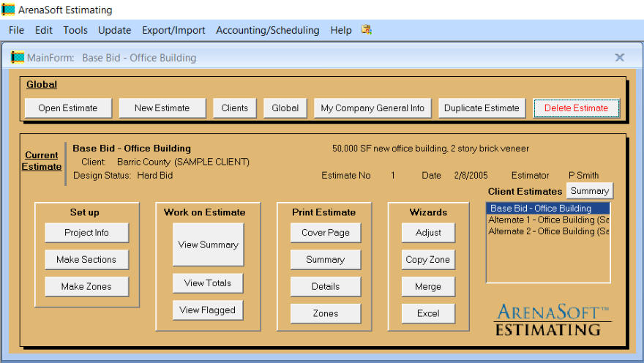Image resolution: width=644 pixels, height=363 pixels.
Task: Click Make Zones
Action: coord(86,287)
